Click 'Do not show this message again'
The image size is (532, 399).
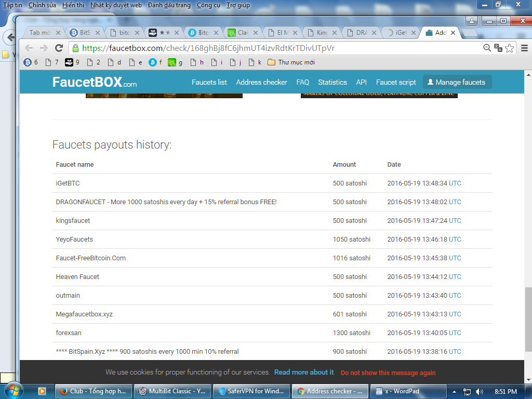coord(388,373)
